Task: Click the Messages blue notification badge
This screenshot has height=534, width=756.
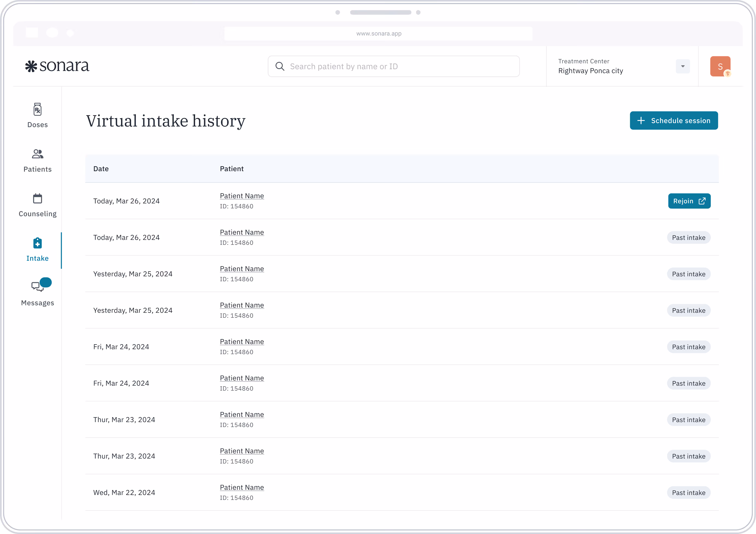Action: (46, 282)
